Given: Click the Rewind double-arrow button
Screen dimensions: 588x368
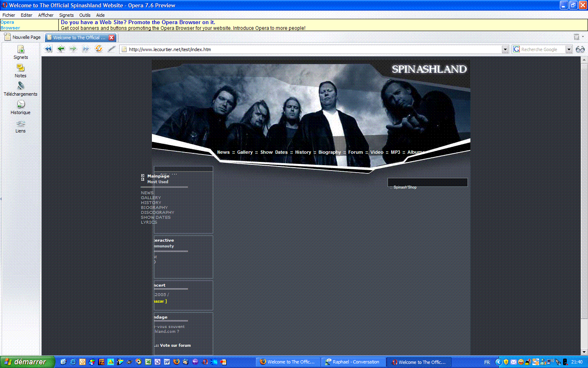Looking at the screenshot, I should [x=48, y=49].
